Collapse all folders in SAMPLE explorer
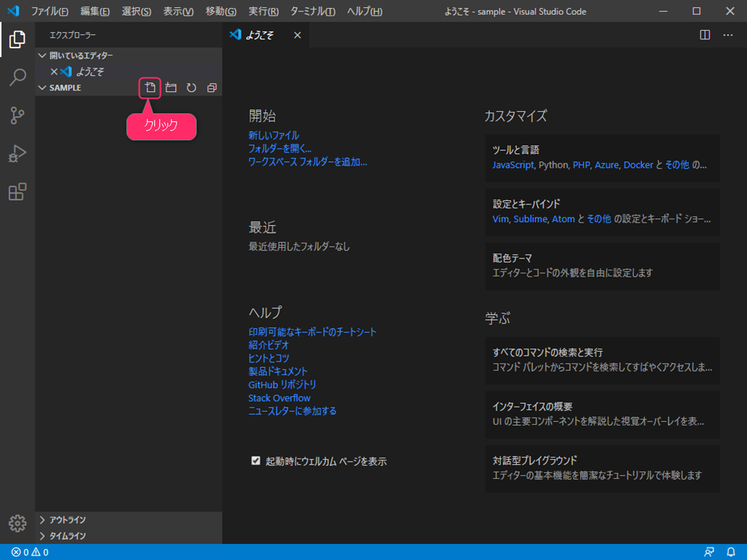747x560 pixels. [212, 88]
